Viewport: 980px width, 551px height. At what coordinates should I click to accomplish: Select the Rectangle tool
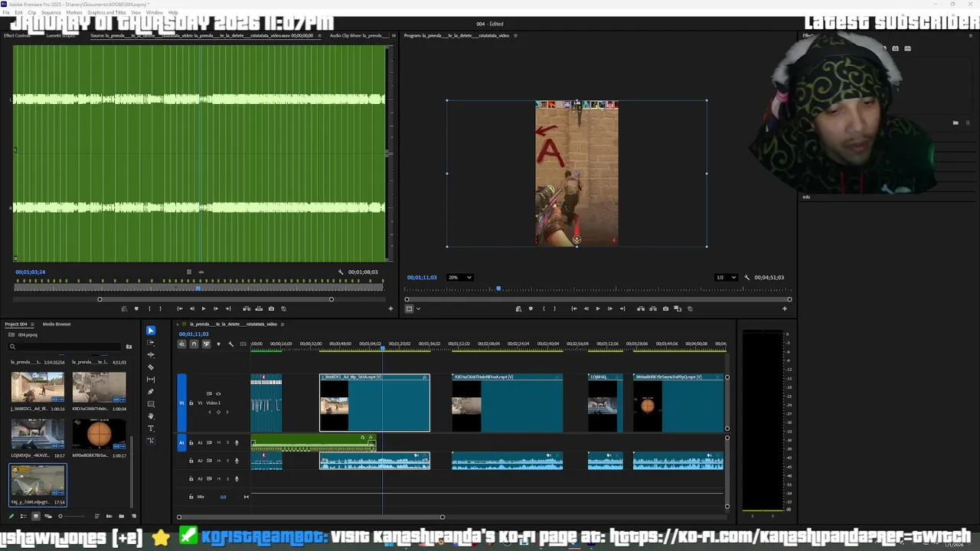151,404
